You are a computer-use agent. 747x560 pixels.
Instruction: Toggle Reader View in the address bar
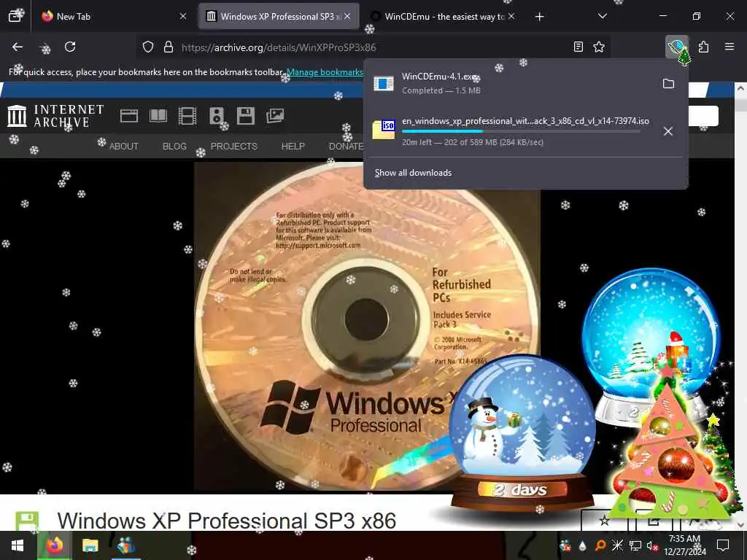coord(578,47)
